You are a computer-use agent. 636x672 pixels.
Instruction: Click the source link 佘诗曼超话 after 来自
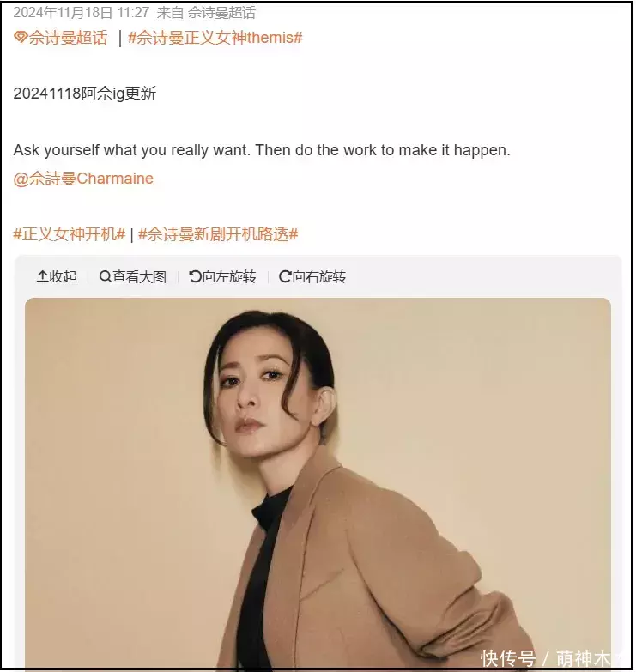[221, 13]
